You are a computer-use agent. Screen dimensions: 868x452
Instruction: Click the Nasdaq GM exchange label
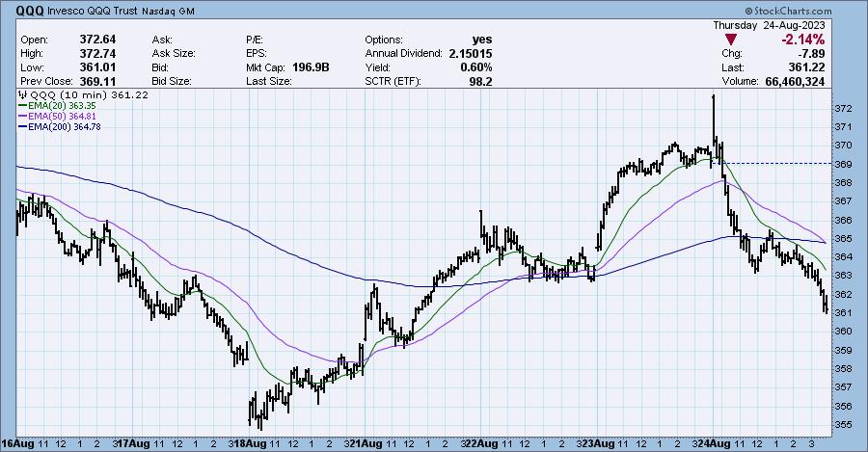pos(168,11)
